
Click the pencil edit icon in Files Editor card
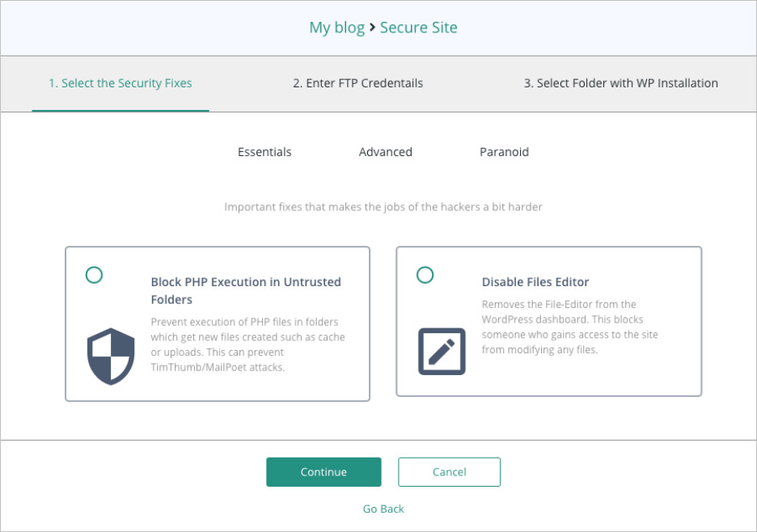coord(442,352)
